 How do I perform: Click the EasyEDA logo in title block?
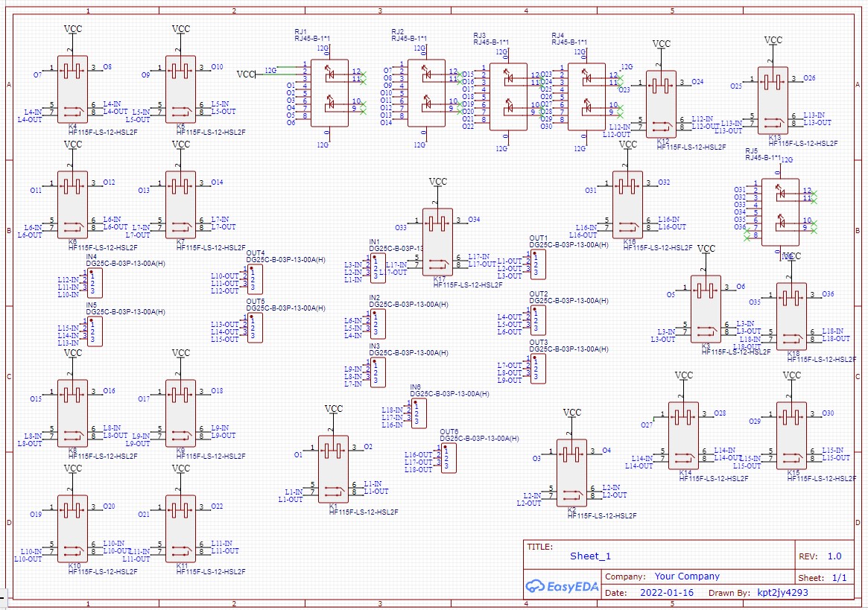click(x=562, y=586)
